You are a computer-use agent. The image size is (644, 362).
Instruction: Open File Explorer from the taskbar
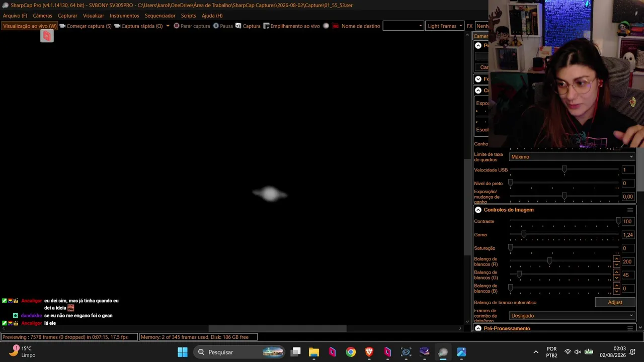(314, 352)
